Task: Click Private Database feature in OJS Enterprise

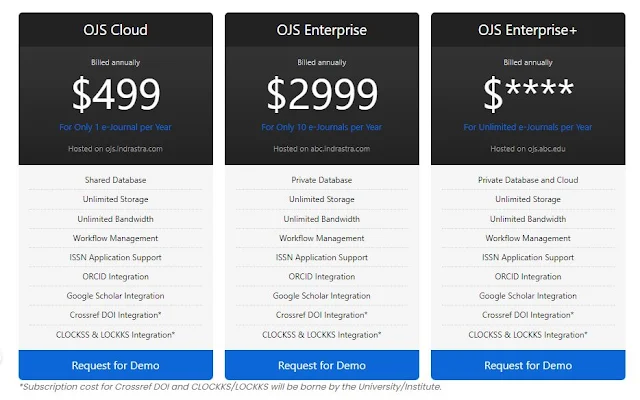Action: point(322,180)
